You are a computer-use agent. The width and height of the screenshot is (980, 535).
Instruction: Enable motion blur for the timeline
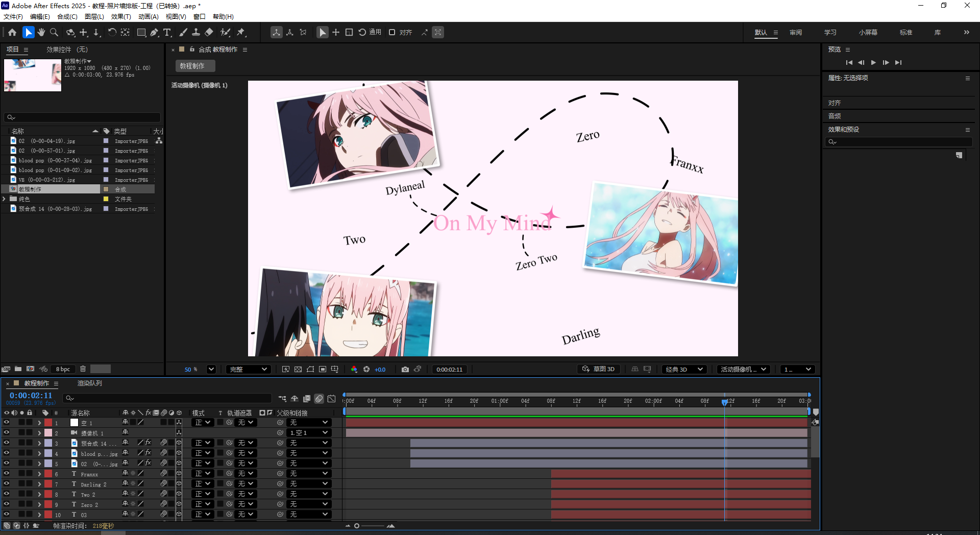(x=319, y=398)
